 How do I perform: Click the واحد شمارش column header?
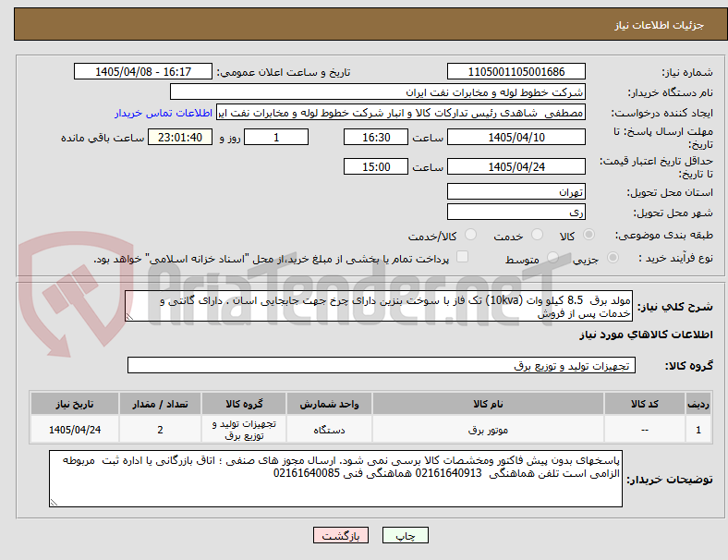(x=329, y=404)
